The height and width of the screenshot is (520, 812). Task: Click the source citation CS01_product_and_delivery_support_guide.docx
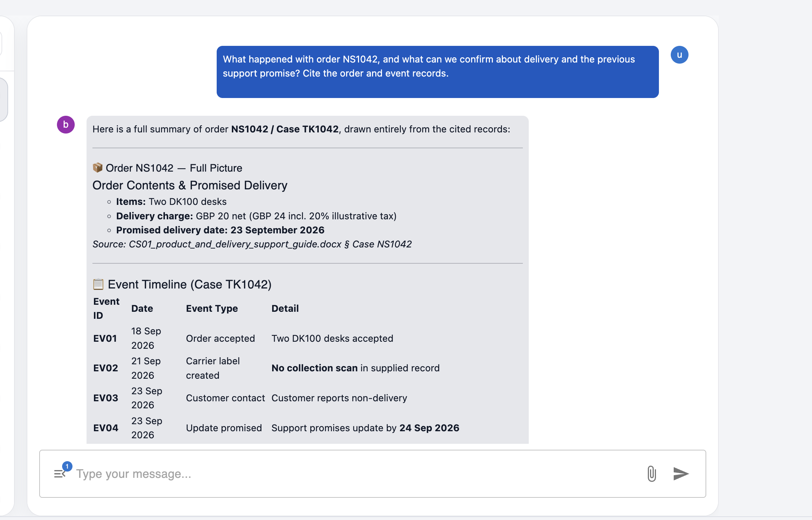click(x=252, y=244)
